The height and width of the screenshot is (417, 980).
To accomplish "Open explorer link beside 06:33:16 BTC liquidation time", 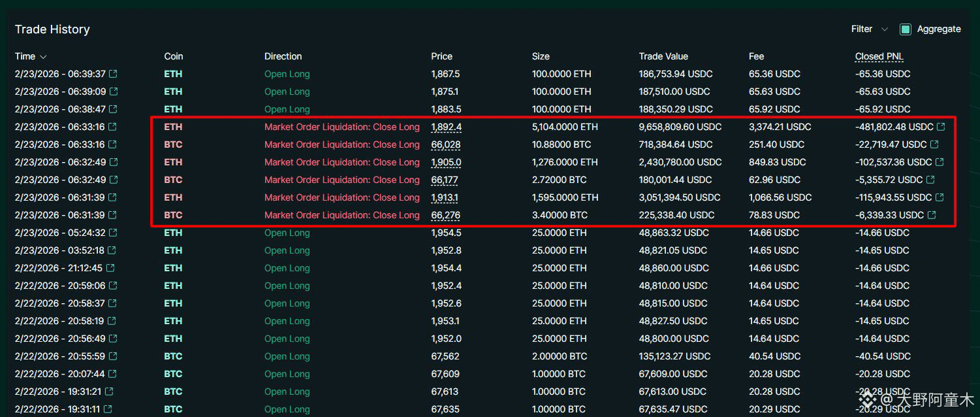I will tap(112, 144).
